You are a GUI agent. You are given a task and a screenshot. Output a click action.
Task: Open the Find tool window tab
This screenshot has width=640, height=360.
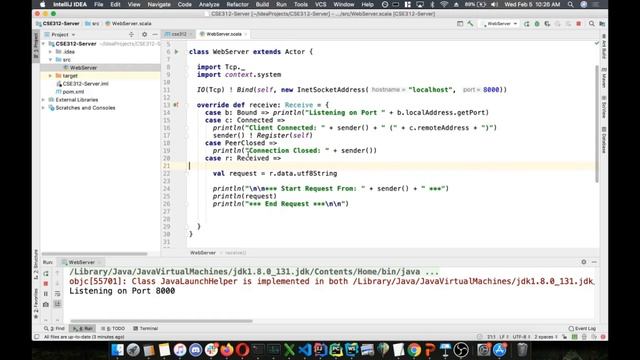pos(55,329)
